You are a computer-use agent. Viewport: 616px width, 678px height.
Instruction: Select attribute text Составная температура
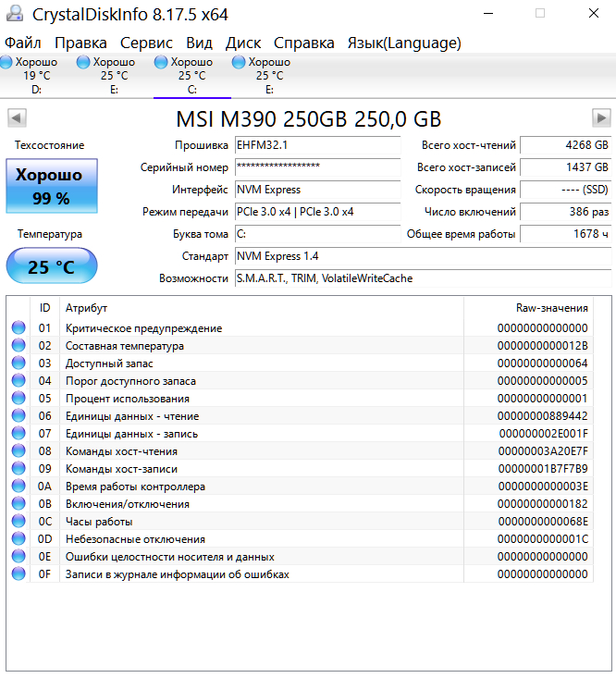point(125,346)
